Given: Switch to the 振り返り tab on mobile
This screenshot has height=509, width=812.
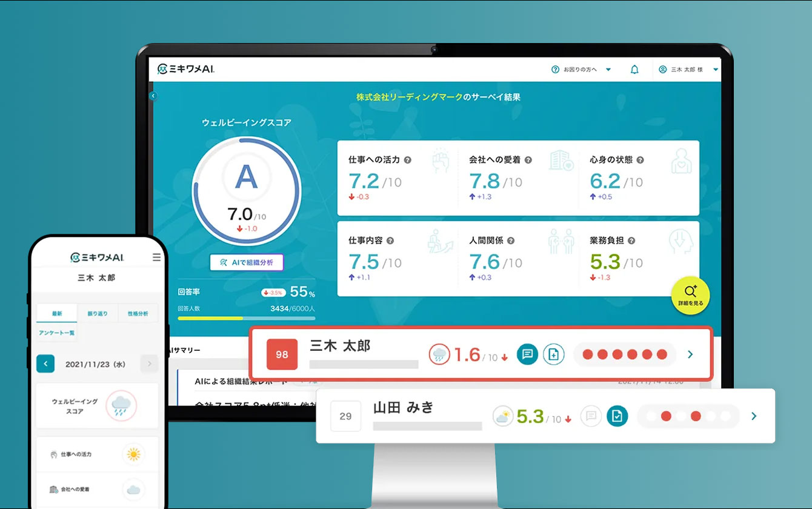Looking at the screenshot, I should click(x=97, y=313).
